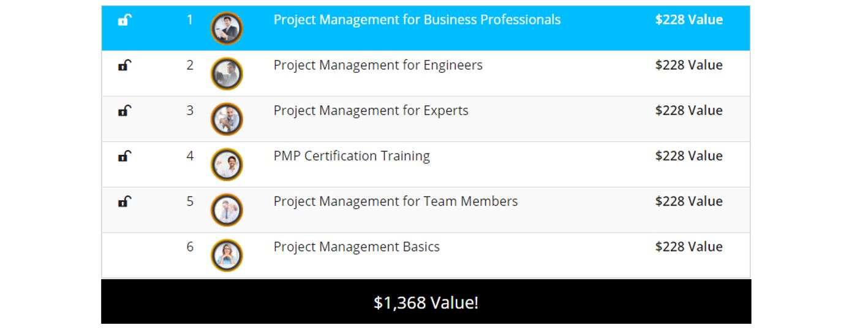This screenshot has width=868, height=330.
Task: Open Project Management Basics course
Action: click(357, 247)
